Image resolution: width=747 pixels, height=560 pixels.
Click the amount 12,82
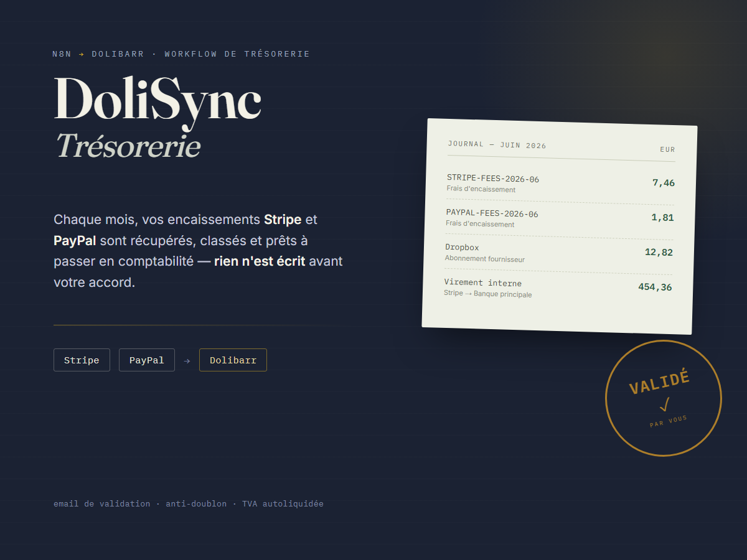[659, 252]
